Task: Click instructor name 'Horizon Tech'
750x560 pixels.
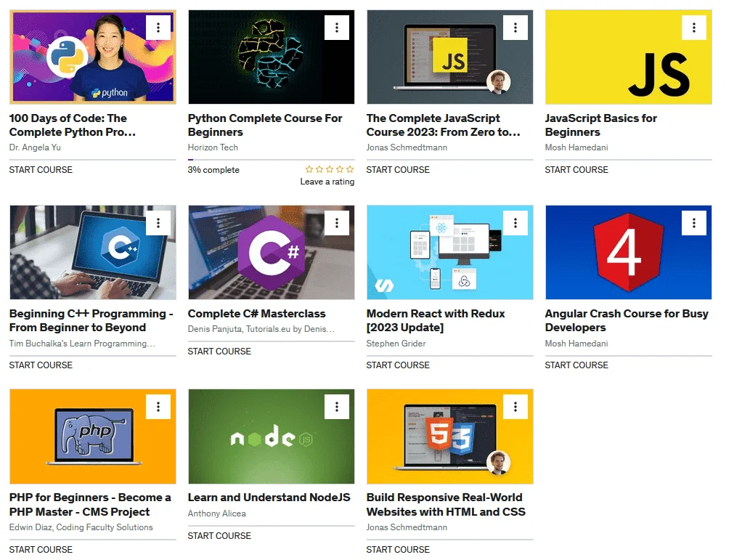Action: 213,147
